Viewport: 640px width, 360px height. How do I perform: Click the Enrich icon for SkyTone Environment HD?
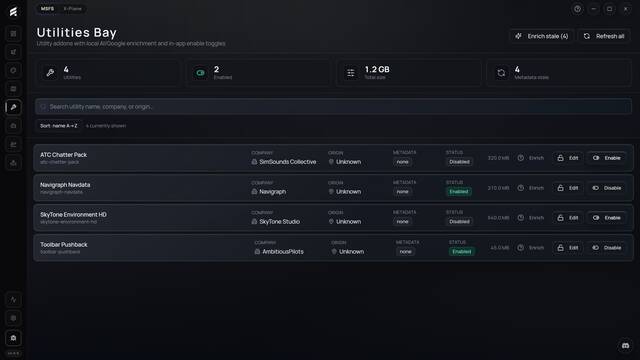(x=521, y=218)
